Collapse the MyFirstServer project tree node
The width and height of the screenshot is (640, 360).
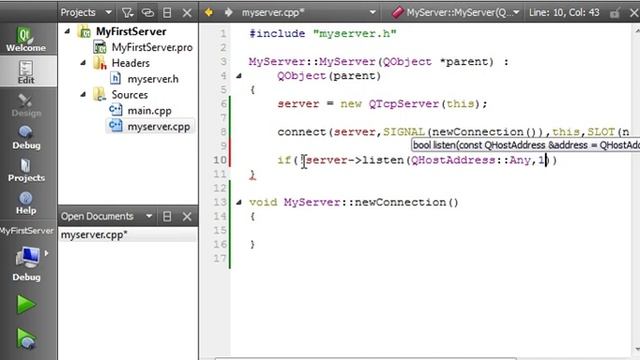[x=68, y=31]
